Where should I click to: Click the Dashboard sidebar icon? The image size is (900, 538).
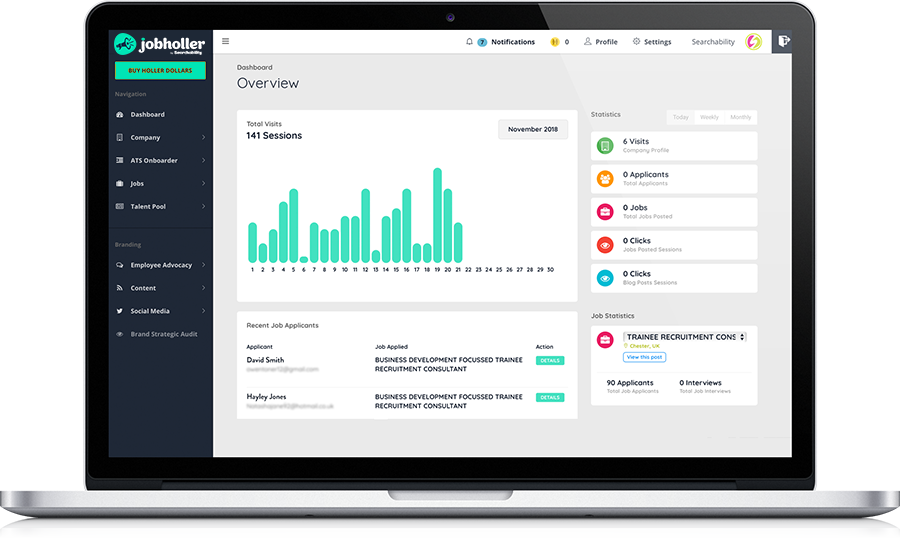[119, 114]
